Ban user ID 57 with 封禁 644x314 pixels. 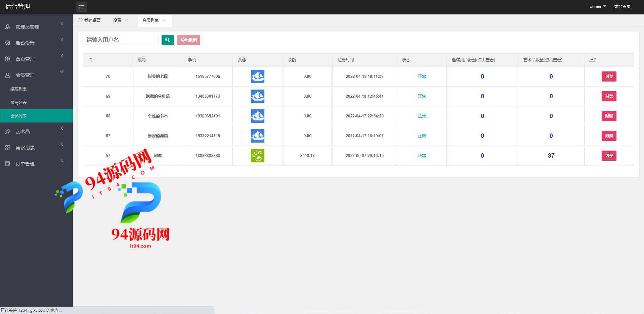pos(609,156)
